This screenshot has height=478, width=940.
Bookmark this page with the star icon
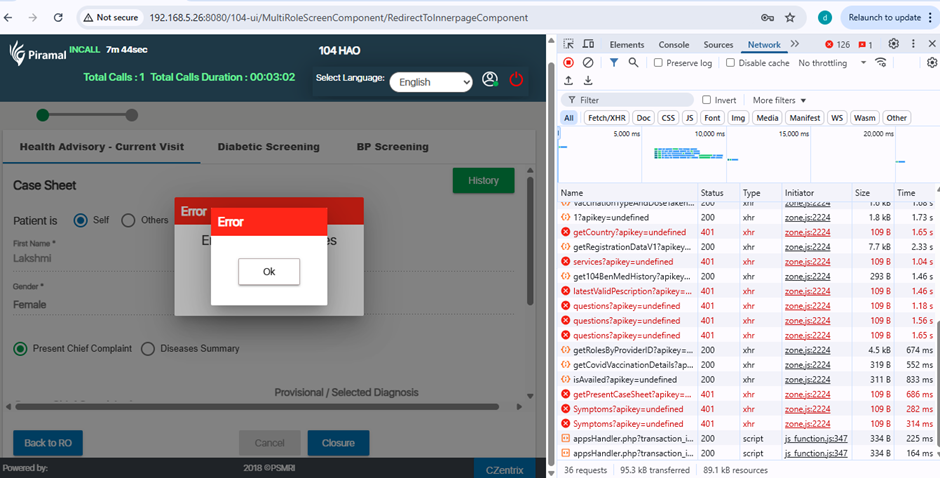(x=790, y=17)
